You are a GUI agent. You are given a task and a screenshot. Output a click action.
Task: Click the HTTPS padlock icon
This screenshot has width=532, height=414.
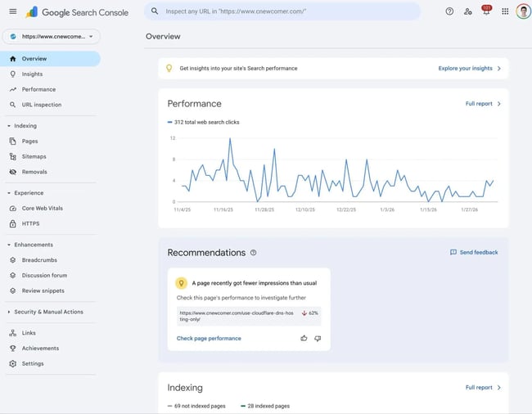click(x=13, y=223)
